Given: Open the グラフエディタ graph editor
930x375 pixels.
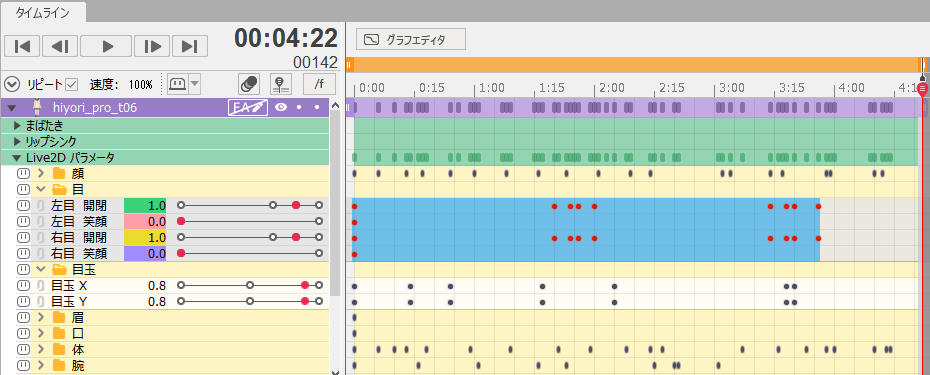Looking at the screenshot, I should click(x=410, y=39).
